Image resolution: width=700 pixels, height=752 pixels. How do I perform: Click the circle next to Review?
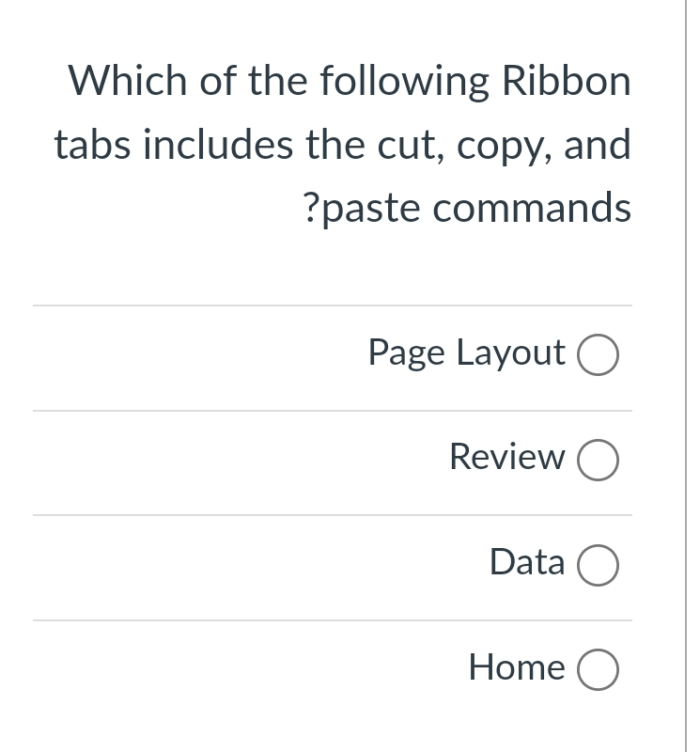(598, 461)
